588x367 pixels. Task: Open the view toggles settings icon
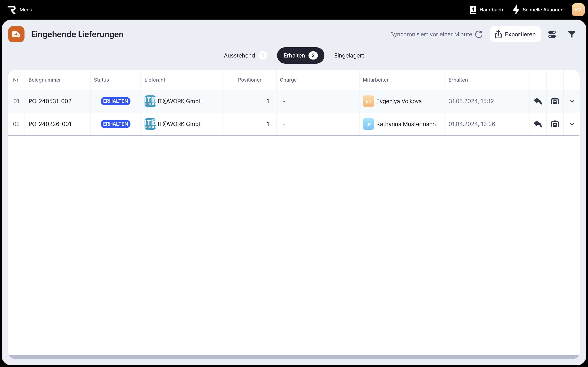tap(552, 34)
